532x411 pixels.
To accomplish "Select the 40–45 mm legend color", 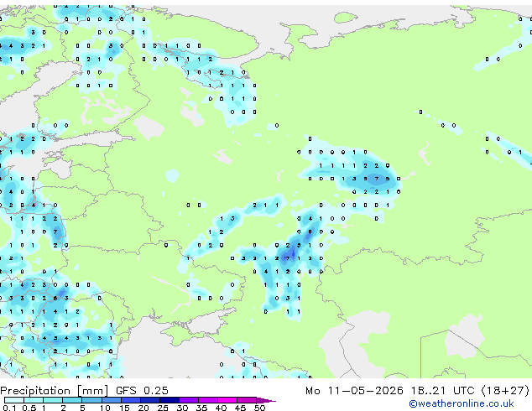I will [x=227, y=400].
